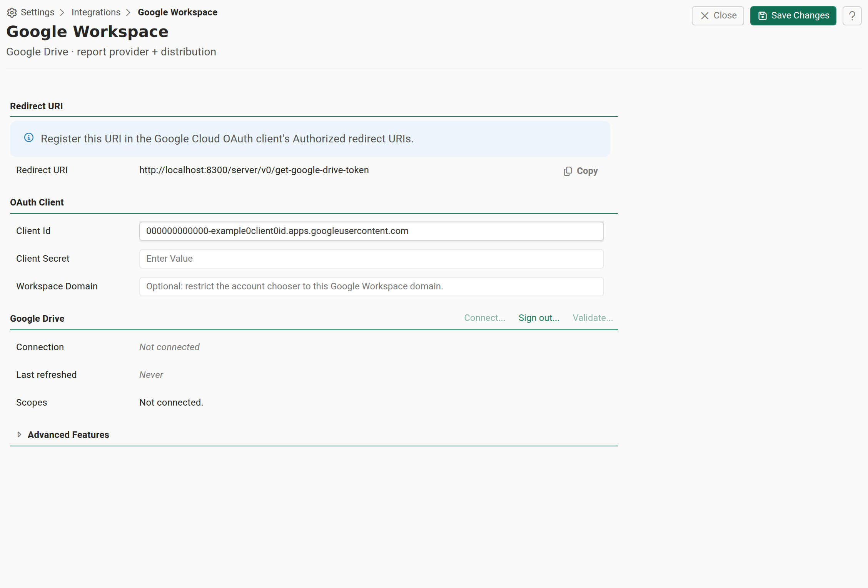Click the 'Not connected.' scopes value
Image resolution: width=868 pixels, height=588 pixels.
[x=171, y=403]
